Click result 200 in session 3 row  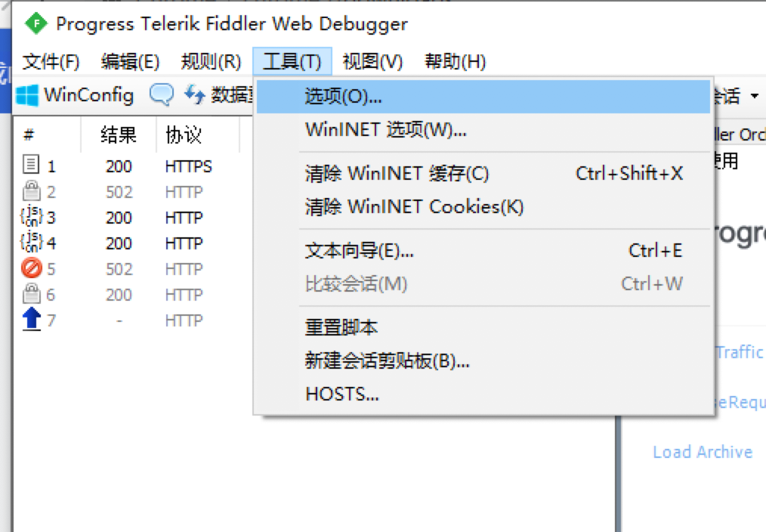119,218
